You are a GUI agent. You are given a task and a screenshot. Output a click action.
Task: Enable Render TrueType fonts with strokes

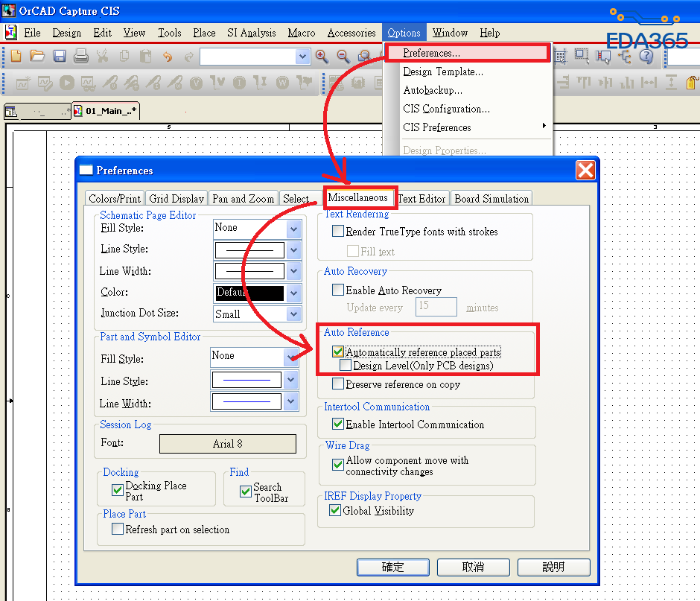(338, 232)
